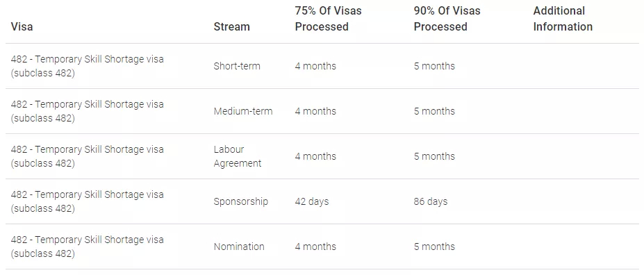Select the 90% Of Visas Processed header
This screenshot has height=275, width=644.
point(447,19)
